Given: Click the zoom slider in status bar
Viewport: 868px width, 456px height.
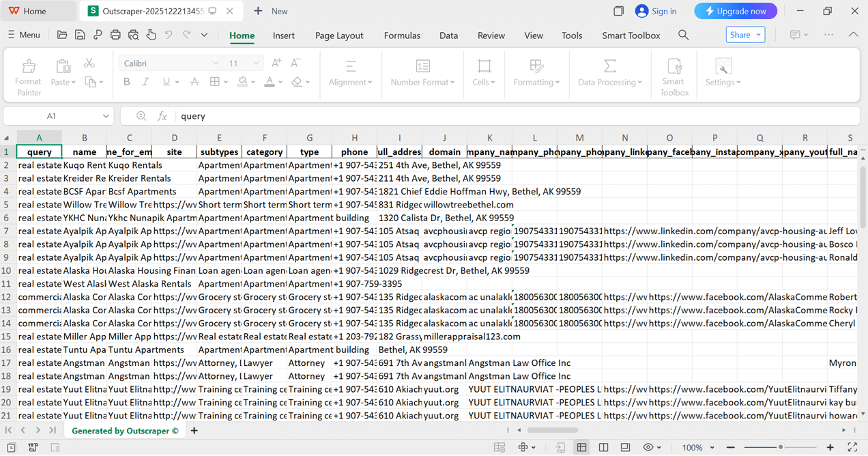Looking at the screenshot, I should click(x=781, y=447).
